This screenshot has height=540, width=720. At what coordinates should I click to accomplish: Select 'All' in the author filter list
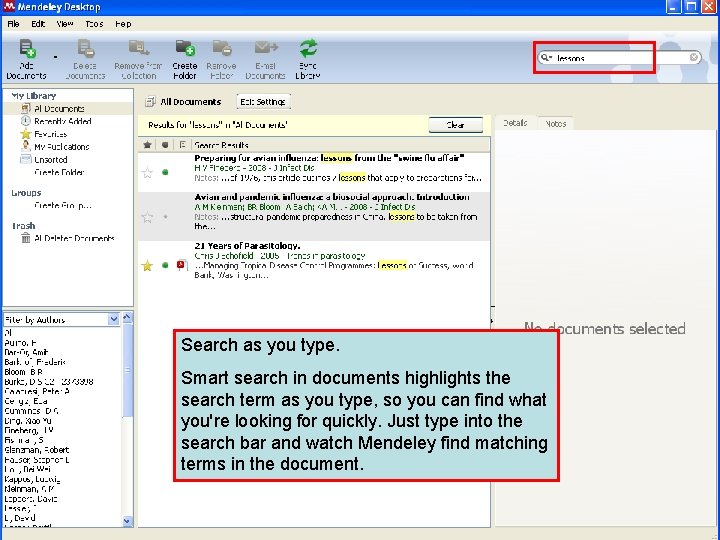(x=8, y=332)
